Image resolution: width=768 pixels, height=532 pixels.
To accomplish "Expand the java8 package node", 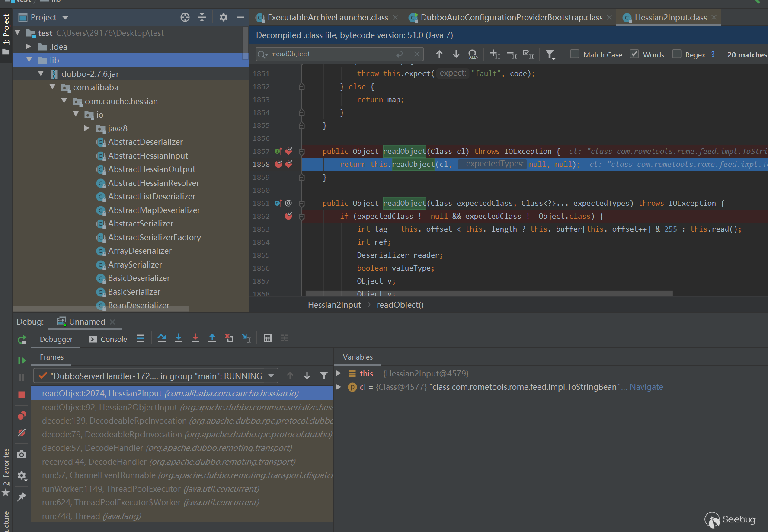I will point(87,128).
